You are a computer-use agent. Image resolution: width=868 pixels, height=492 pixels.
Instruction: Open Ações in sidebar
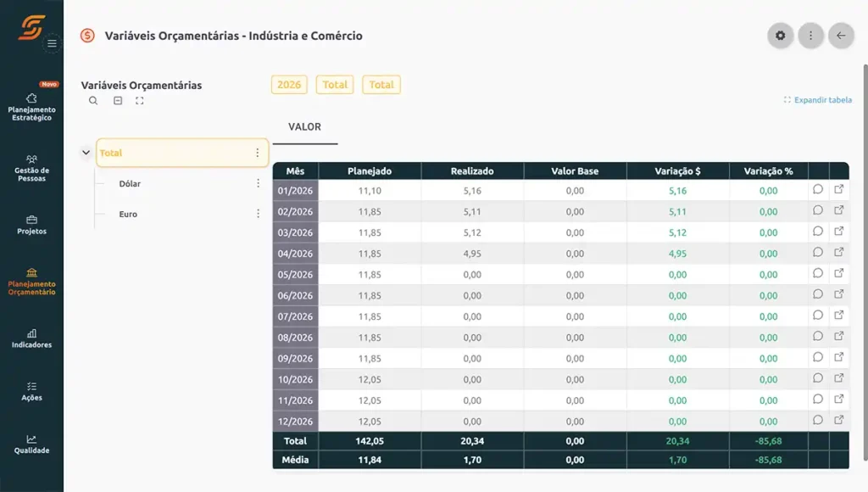click(31, 391)
